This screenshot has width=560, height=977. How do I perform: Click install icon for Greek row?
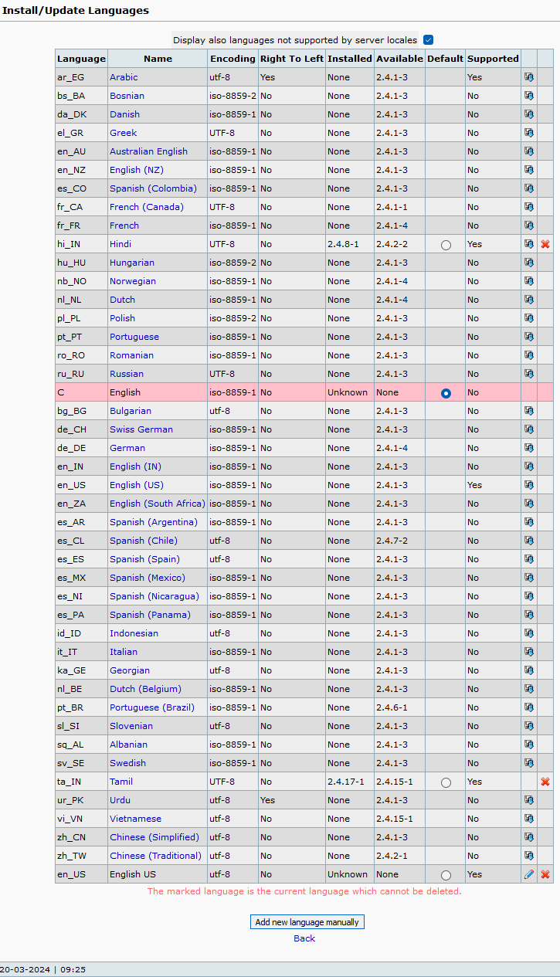click(x=529, y=133)
